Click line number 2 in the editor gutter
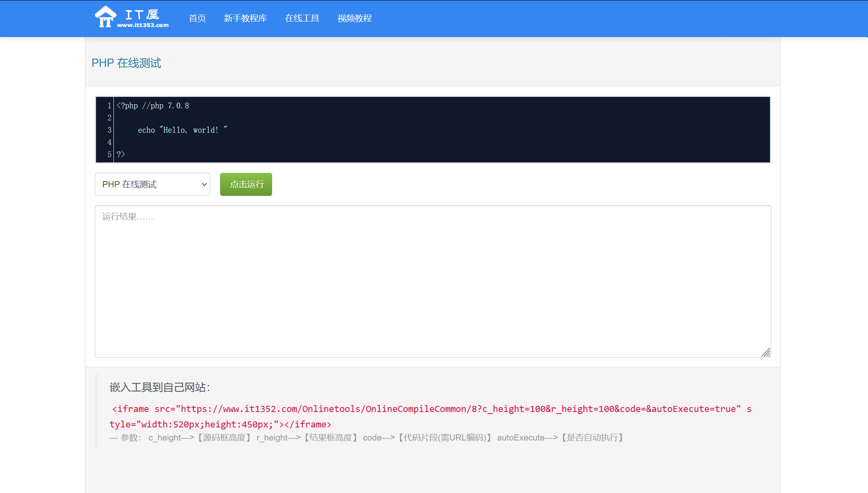 click(x=109, y=118)
